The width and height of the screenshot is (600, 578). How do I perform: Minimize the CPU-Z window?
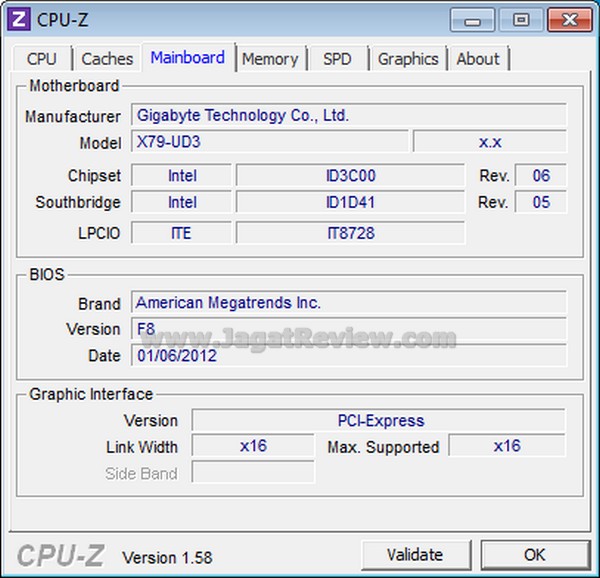tap(473, 20)
